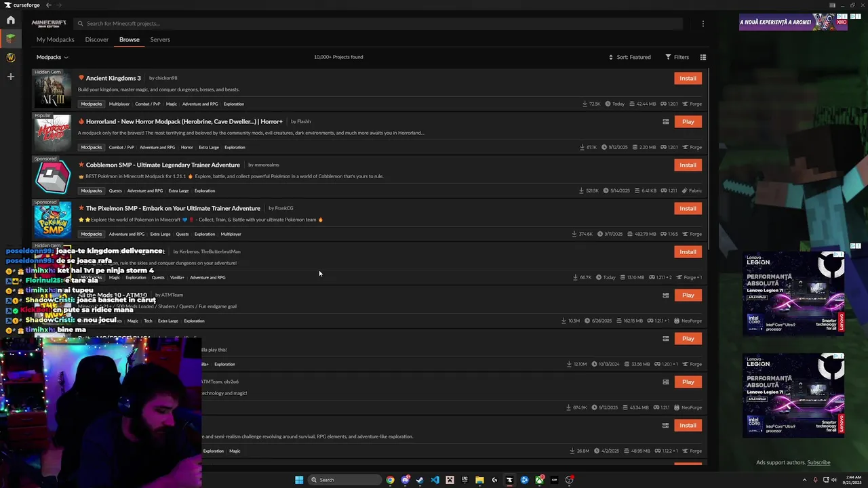Click the Subscribe link under ads

click(x=818, y=463)
